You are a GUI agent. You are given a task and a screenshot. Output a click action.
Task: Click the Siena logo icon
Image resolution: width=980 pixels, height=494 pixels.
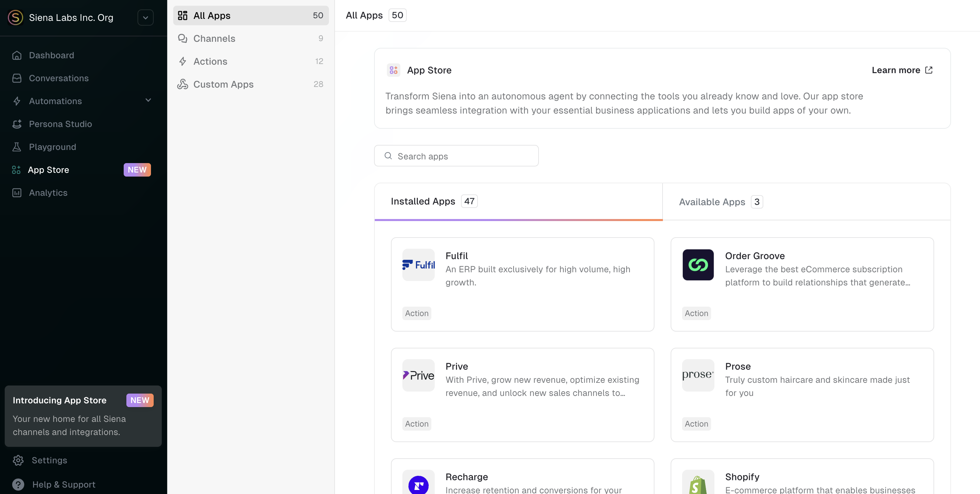tap(16, 18)
